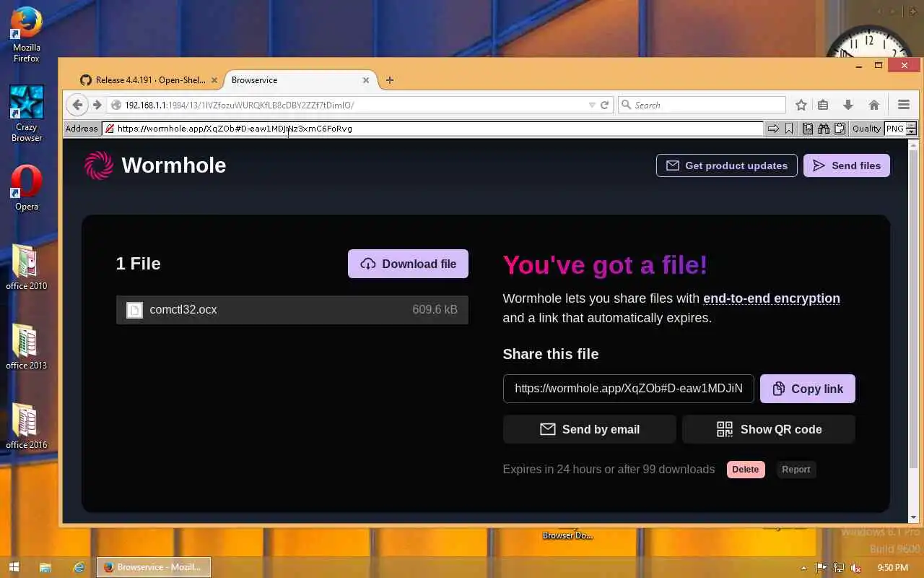Image resolution: width=924 pixels, height=578 pixels.
Task: Click Browservice Address field with wormhole URL
Action: (432, 129)
